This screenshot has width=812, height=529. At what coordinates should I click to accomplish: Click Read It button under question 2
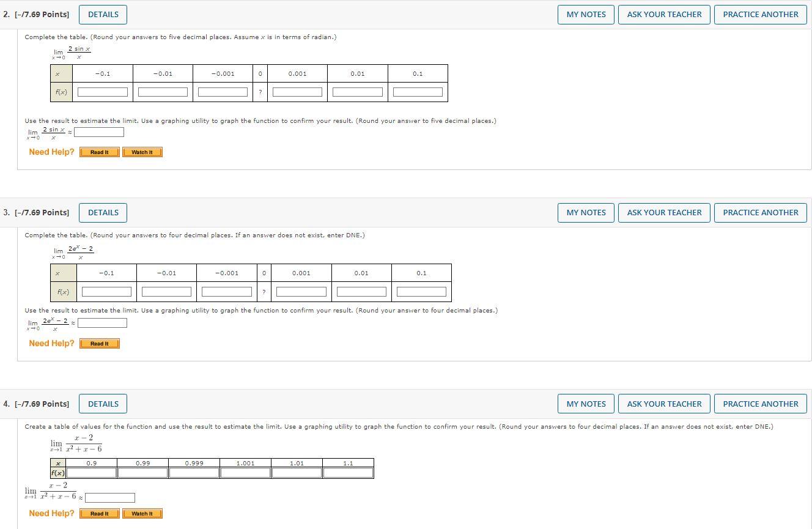[x=99, y=152]
